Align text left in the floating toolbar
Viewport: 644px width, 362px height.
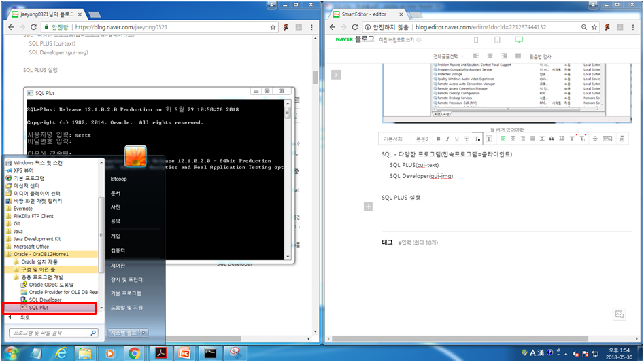pyautogui.click(x=503, y=139)
